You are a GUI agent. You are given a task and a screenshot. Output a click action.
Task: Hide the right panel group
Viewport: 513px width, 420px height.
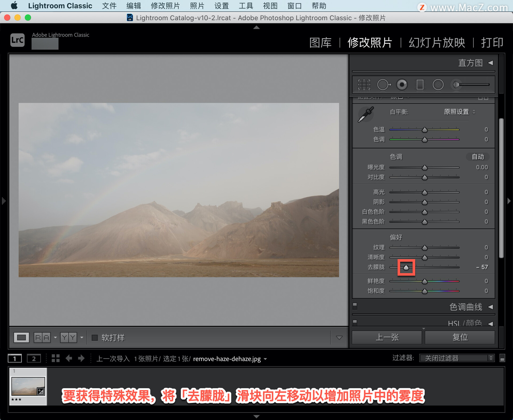tap(509, 201)
